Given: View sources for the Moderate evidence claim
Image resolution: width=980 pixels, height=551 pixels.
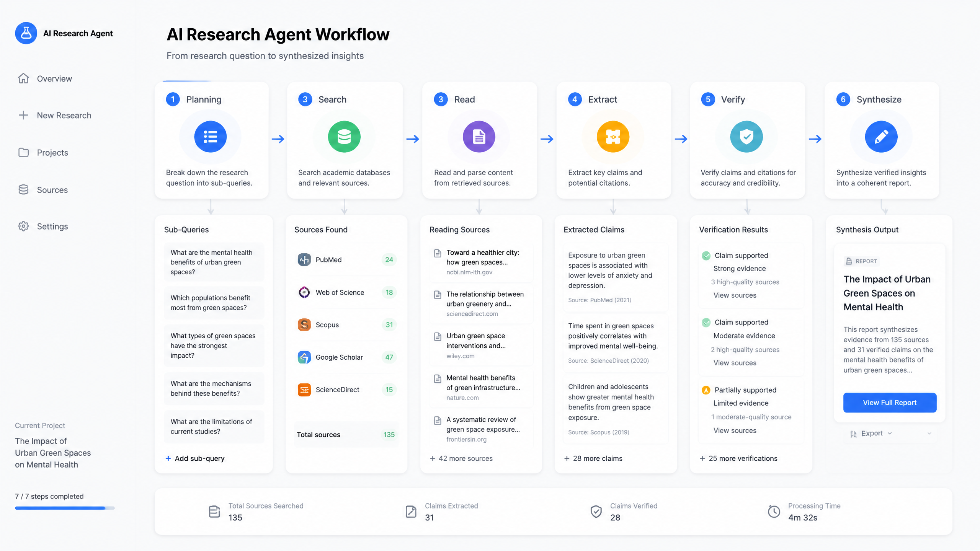Looking at the screenshot, I should pyautogui.click(x=735, y=363).
